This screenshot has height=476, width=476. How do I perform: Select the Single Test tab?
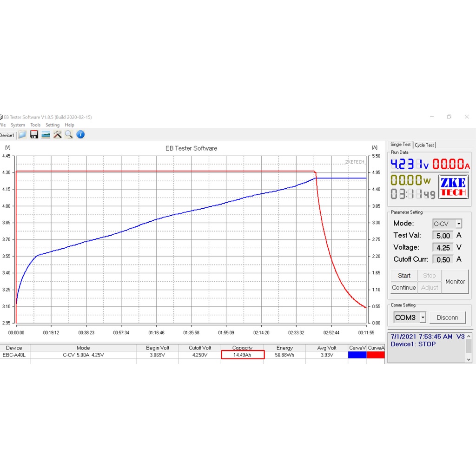(x=400, y=145)
